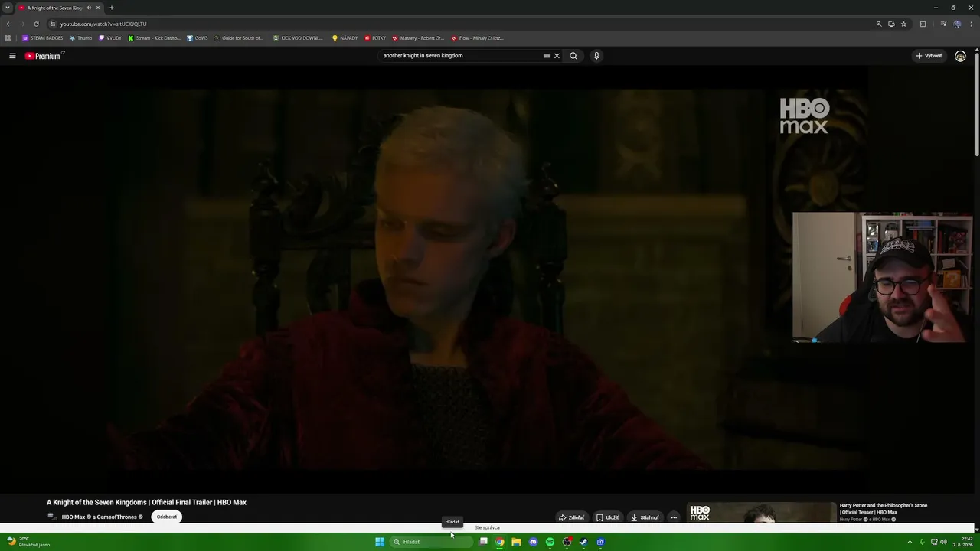Open the NÁPADY bookmark
Screen dimensions: 980x551
pyautogui.click(x=345, y=38)
